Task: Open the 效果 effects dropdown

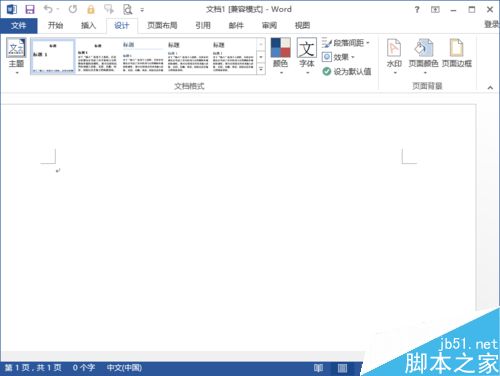Action: [x=338, y=57]
